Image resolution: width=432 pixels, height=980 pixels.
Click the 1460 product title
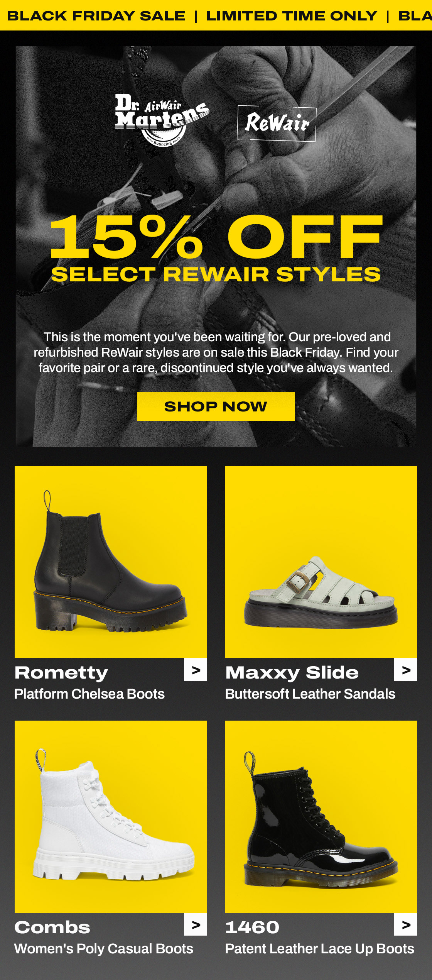point(252,927)
